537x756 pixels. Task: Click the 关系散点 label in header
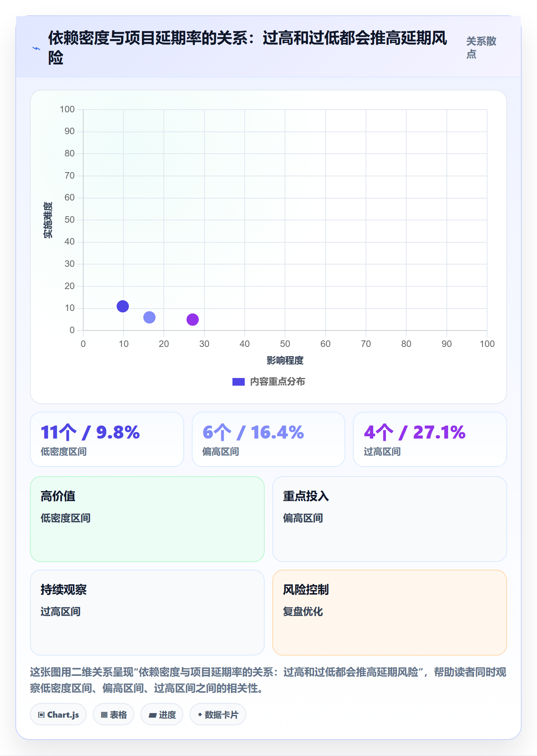(481, 48)
